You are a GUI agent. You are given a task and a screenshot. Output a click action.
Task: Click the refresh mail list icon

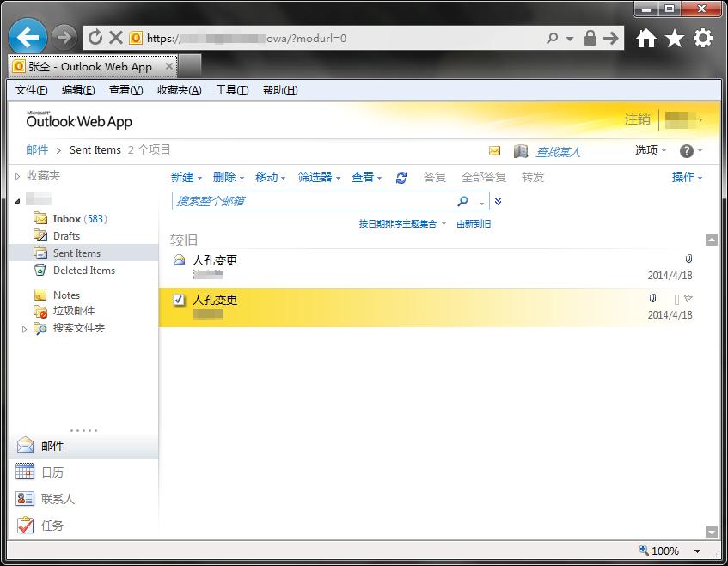(x=401, y=178)
